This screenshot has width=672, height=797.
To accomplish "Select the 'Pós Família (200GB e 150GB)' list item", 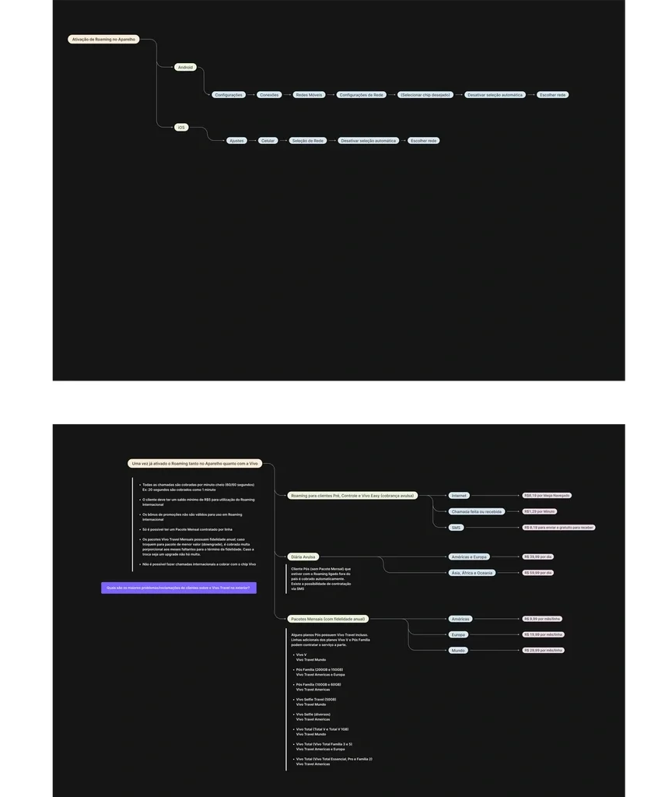I will tap(320, 672).
